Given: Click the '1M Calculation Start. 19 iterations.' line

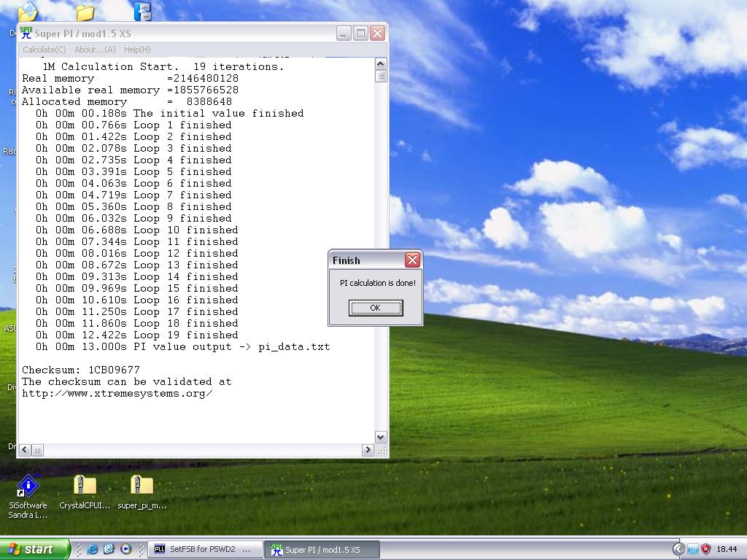Looking at the screenshot, I should (163, 66).
